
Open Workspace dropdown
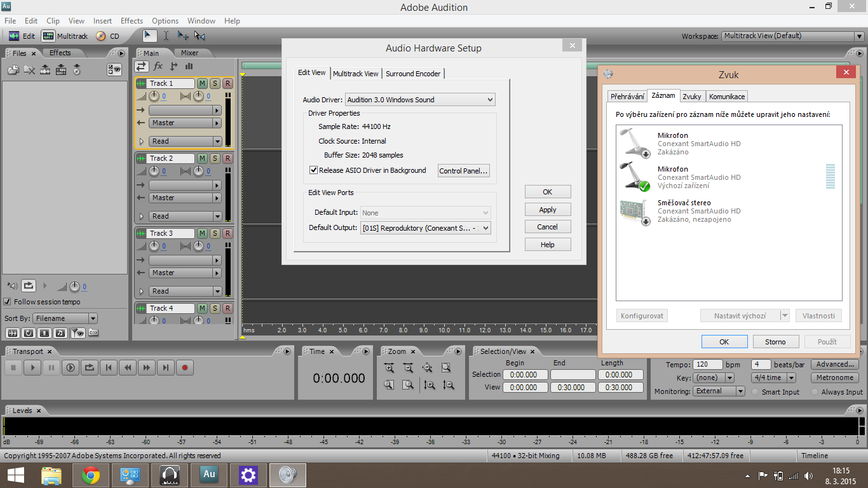[793, 36]
